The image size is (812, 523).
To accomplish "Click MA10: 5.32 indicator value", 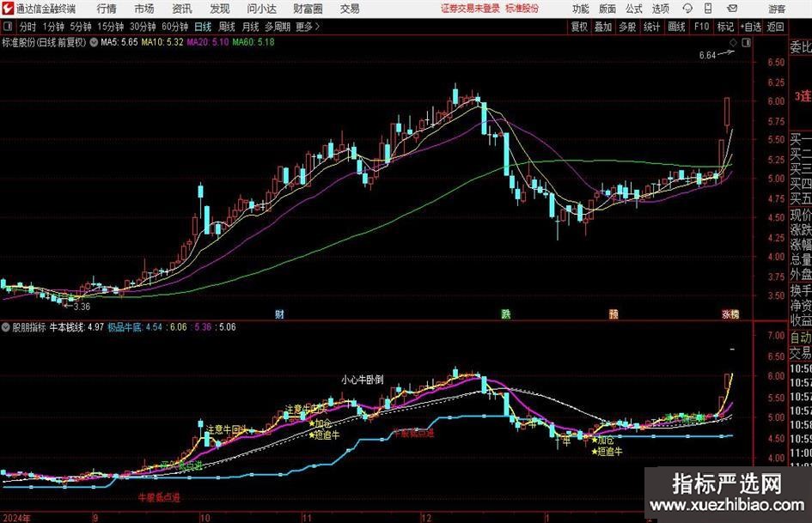I will (x=162, y=42).
